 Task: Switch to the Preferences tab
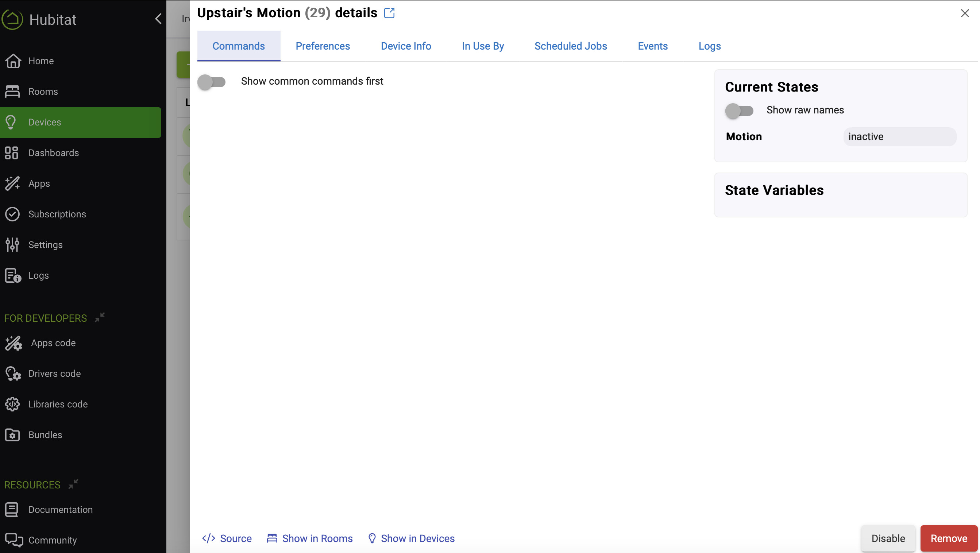tap(323, 46)
